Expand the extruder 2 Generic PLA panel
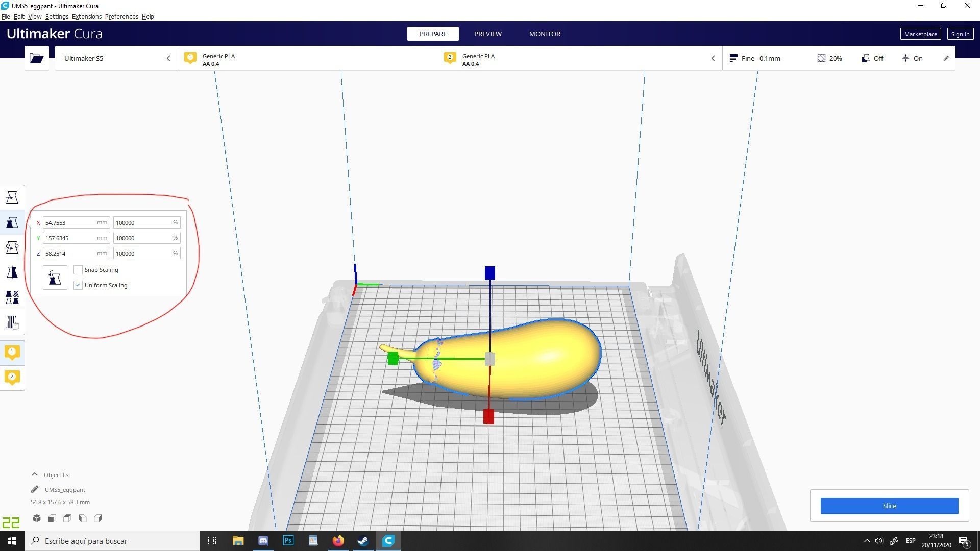 (579, 58)
